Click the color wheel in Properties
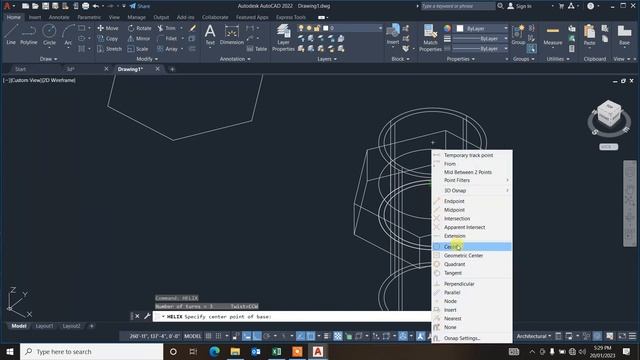 point(448,28)
